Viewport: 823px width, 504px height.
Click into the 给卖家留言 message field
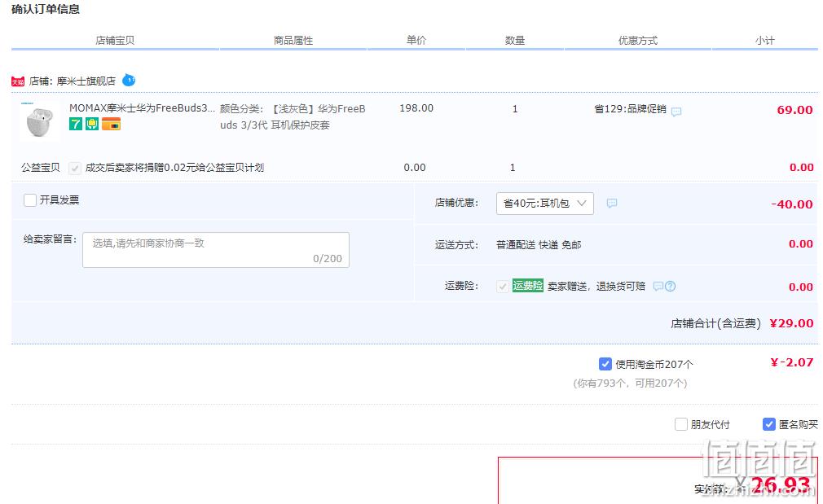(x=216, y=250)
